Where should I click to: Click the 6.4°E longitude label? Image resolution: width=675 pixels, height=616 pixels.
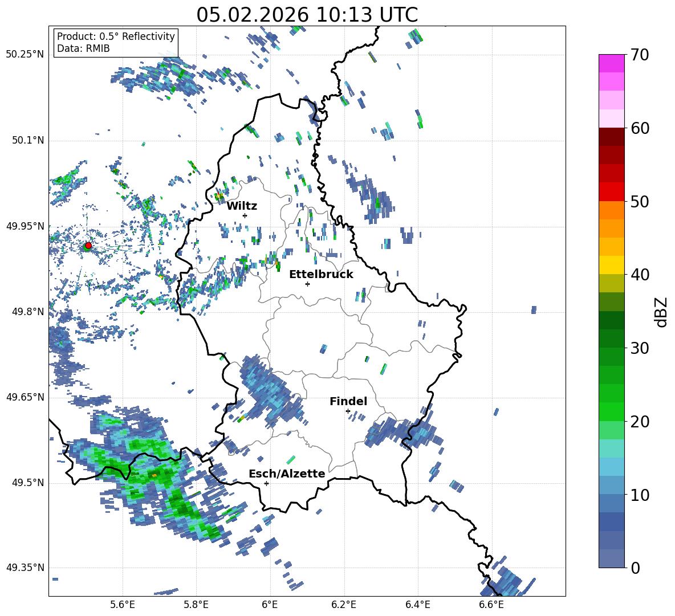pos(417,605)
